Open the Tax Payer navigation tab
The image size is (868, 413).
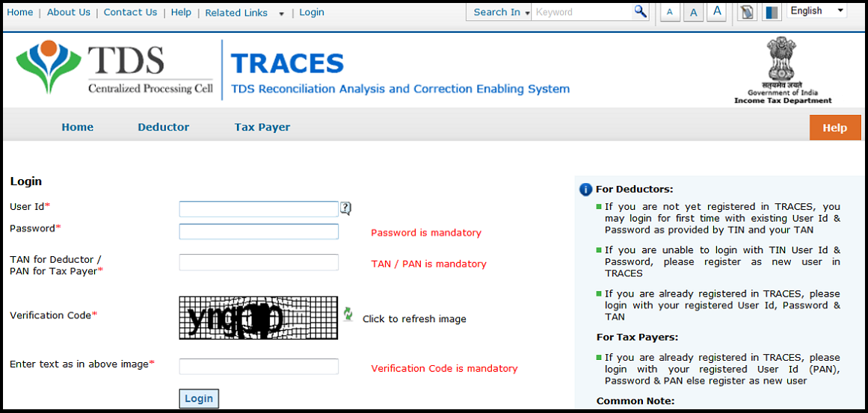(262, 127)
